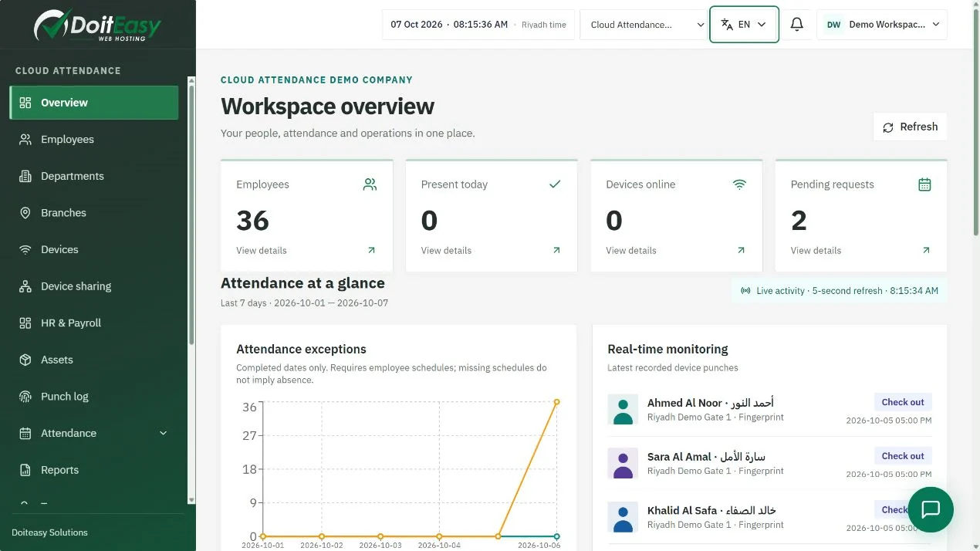
Task: Click the Refresh button
Action: click(910, 127)
